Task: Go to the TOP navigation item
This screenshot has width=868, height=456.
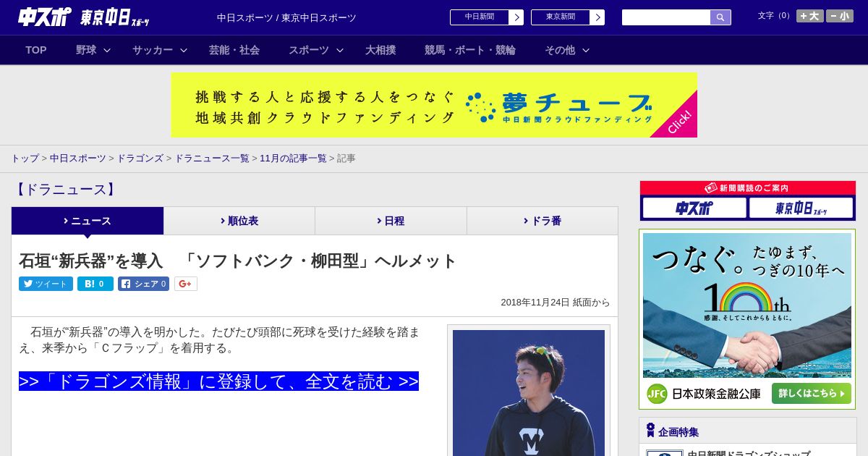Action: click(x=36, y=50)
